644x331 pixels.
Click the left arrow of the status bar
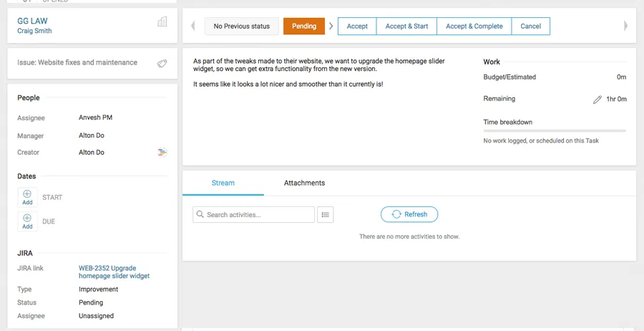[193, 26]
